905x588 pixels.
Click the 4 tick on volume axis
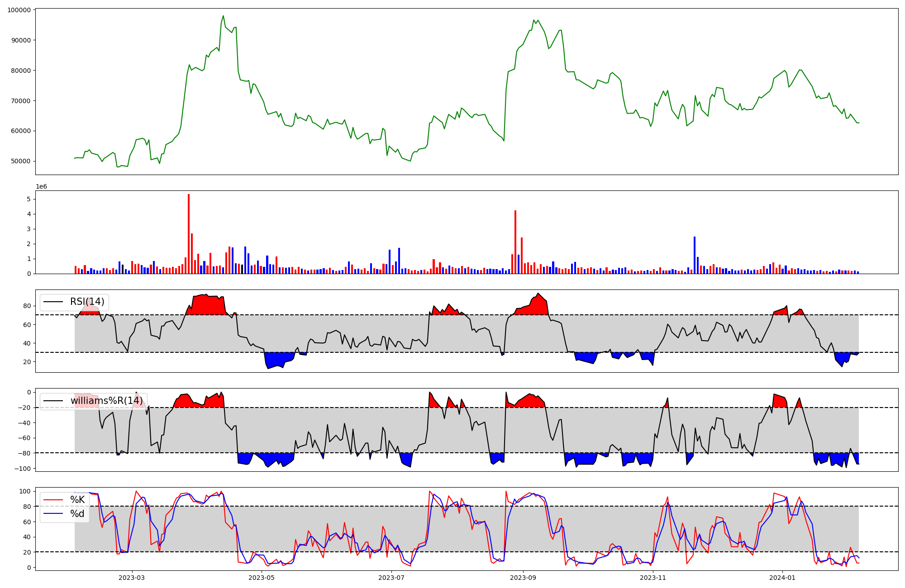click(29, 214)
